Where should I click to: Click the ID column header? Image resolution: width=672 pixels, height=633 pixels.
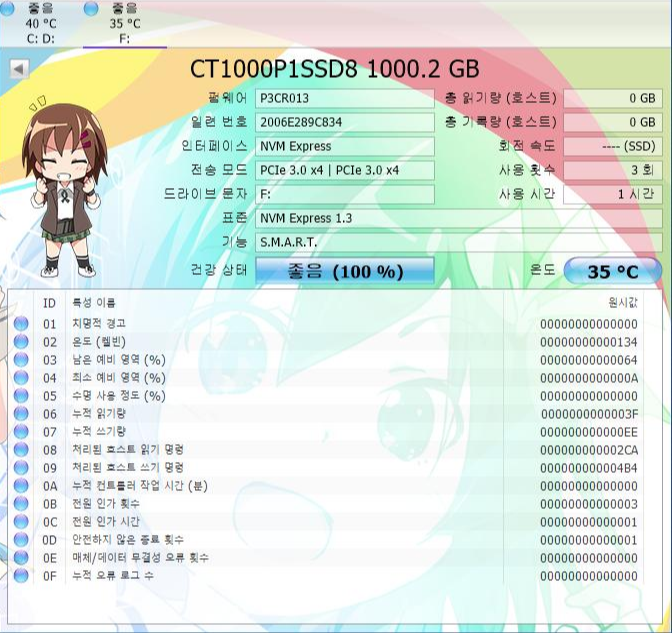click(49, 303)
